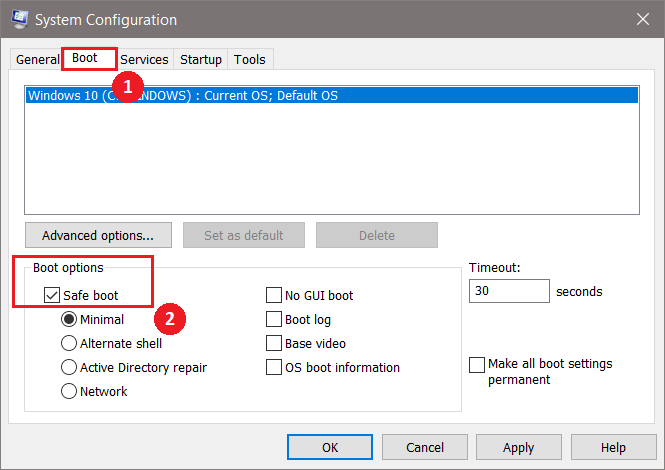Choose Alternate shell safe boot mode
This screenshot has height=470, width=665.
point(69,344)
